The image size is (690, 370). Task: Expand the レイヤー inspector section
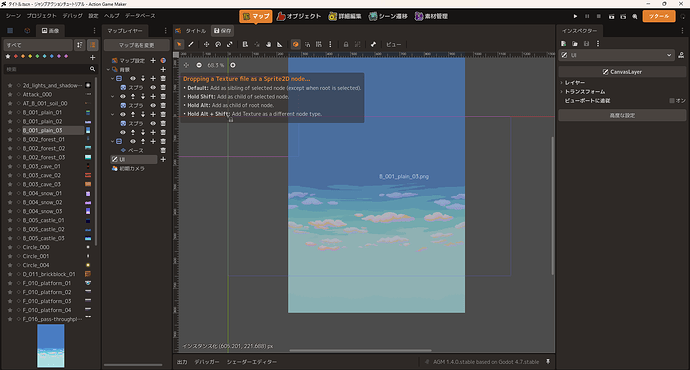click(x=575, y=83)
